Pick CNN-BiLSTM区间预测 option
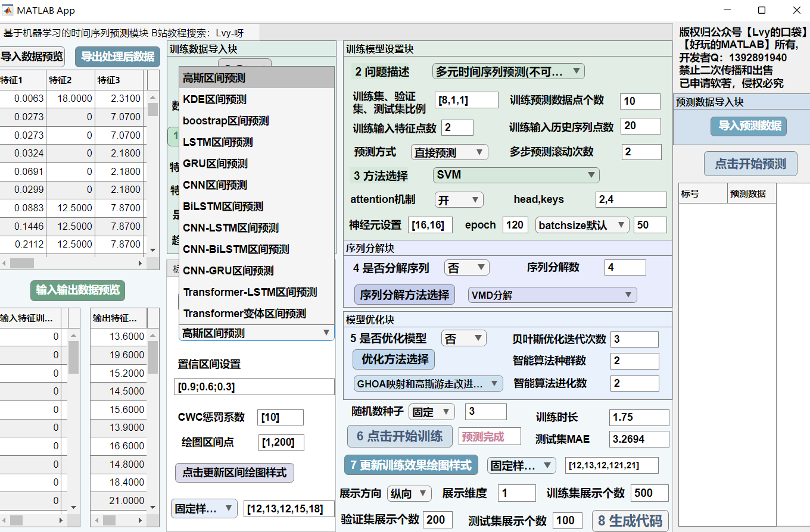The width and height of the screenshot is (810, 532). [236, 249]
